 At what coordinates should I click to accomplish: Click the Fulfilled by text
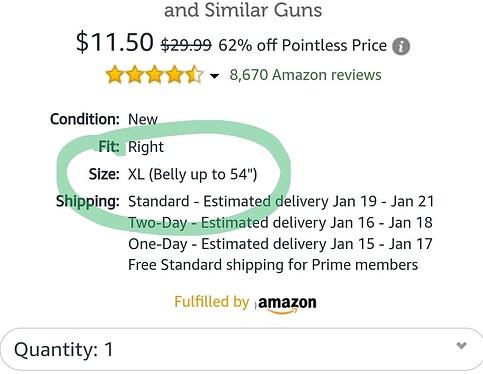[x=212, y=302]
